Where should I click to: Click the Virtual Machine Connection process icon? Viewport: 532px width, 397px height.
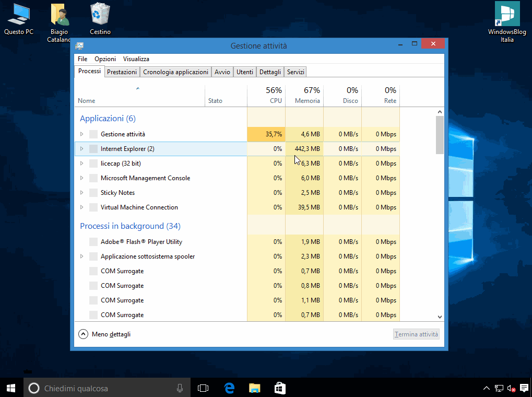coord(93,207)
